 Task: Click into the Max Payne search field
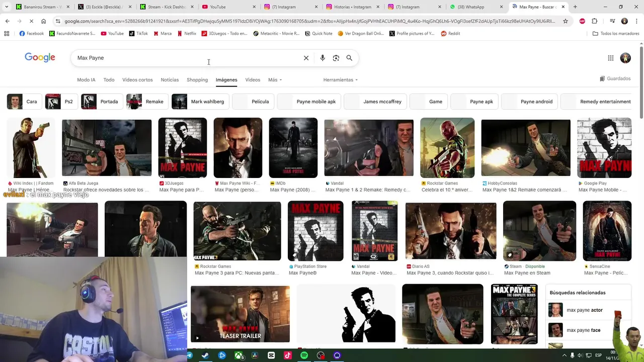pos(186,58)
